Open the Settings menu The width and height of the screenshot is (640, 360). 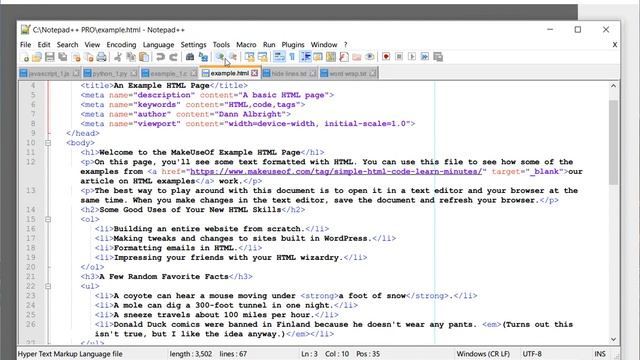coord(193,45)
